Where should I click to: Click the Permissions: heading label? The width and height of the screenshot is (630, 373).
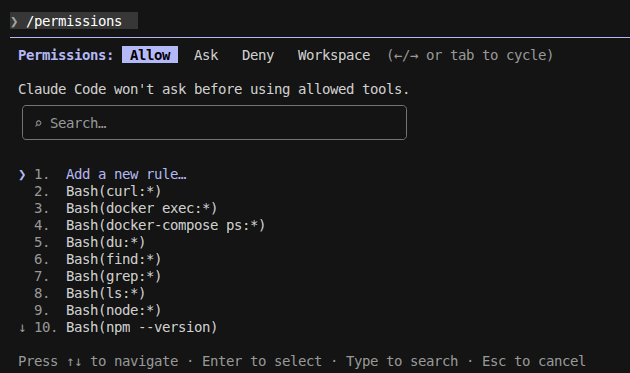[x=65, y=55]
